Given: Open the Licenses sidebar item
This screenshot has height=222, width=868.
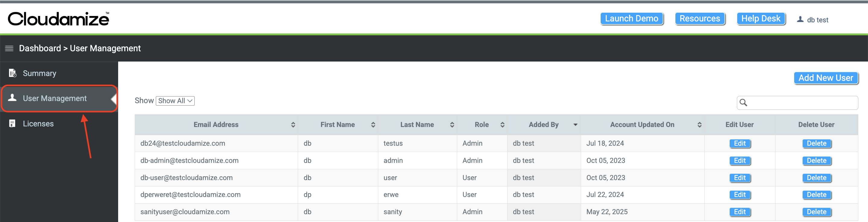Looking at the screenshot, I should [x=38, y=124].
